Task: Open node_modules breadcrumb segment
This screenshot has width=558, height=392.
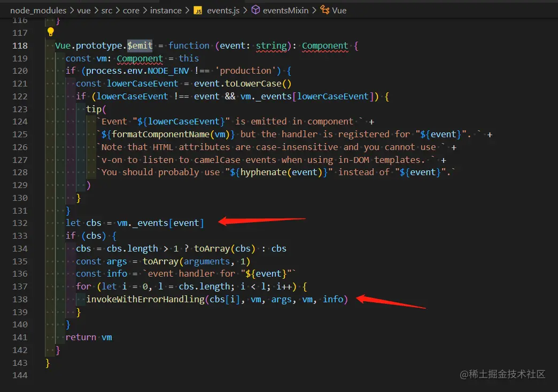Action: (x=38, y=11)
